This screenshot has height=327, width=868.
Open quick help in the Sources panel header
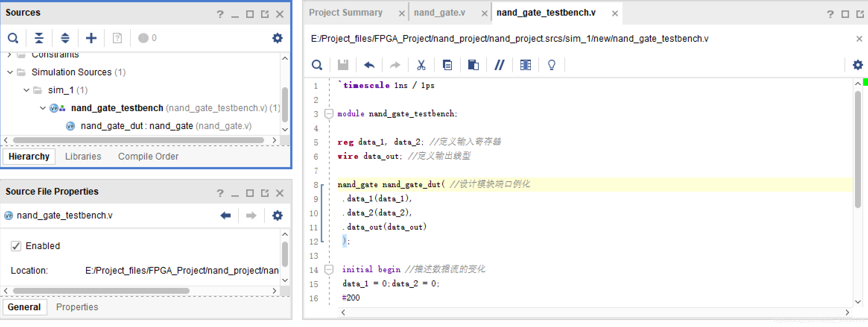click(220, 14)
